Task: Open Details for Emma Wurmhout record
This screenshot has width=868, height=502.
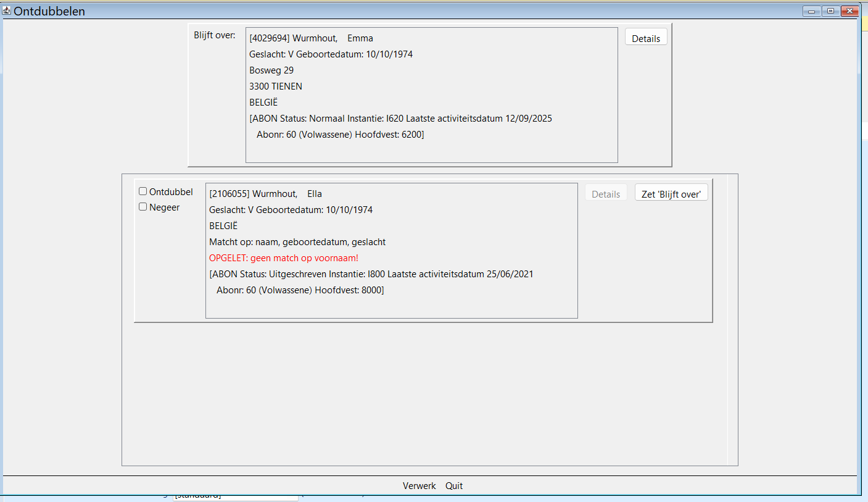Action: pyautogui.click(x=645, y=38)
